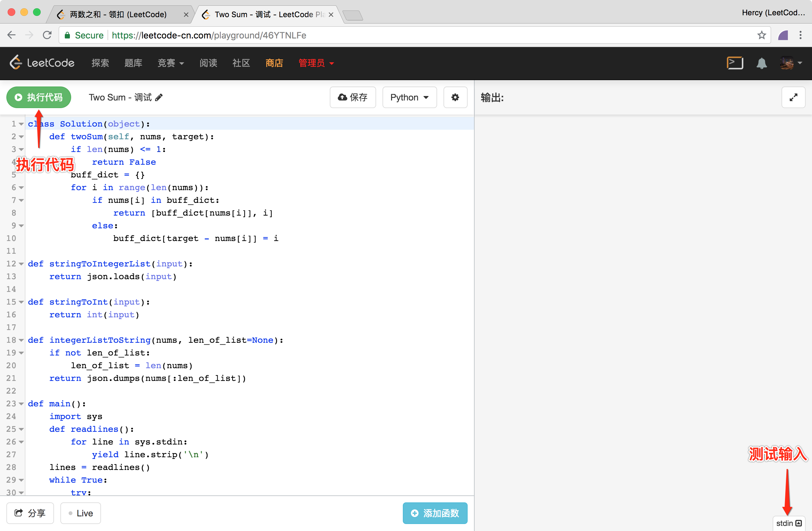
Task: Reload the browser page
Action: 47,35
